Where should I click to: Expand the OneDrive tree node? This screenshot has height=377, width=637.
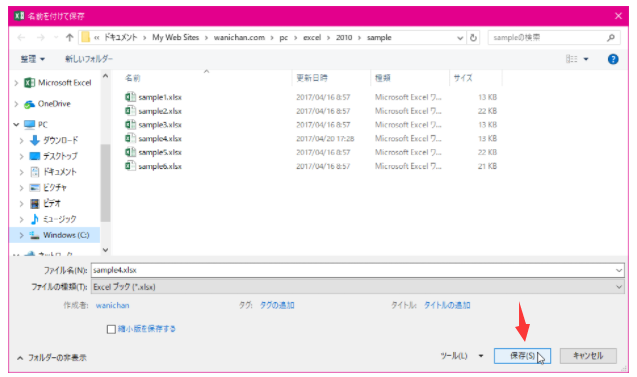(16, 104)
